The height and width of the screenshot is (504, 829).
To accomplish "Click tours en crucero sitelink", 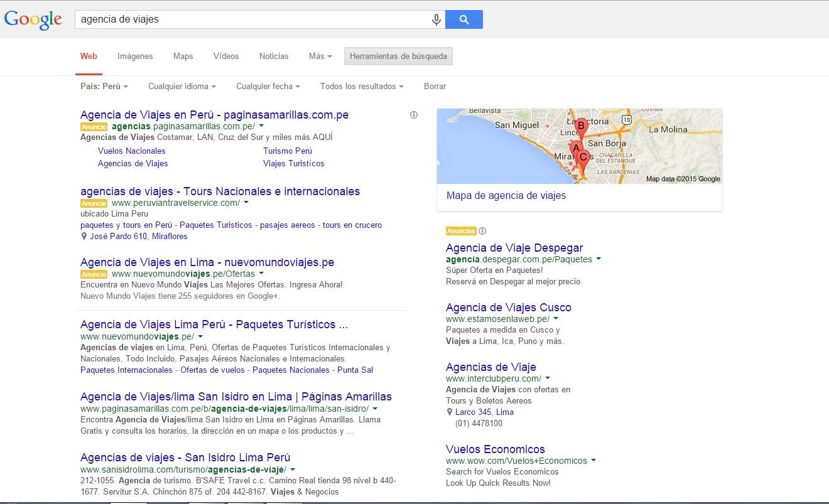I will 352,225.
